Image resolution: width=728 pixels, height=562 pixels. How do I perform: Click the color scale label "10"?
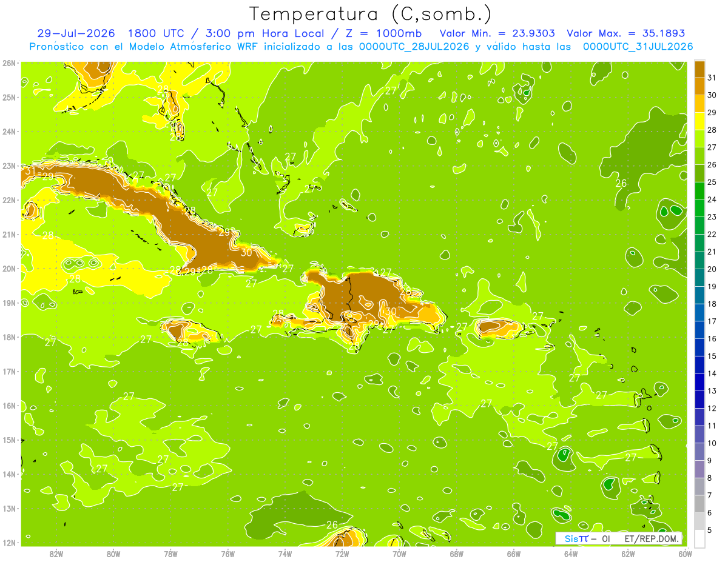[712, 443]
